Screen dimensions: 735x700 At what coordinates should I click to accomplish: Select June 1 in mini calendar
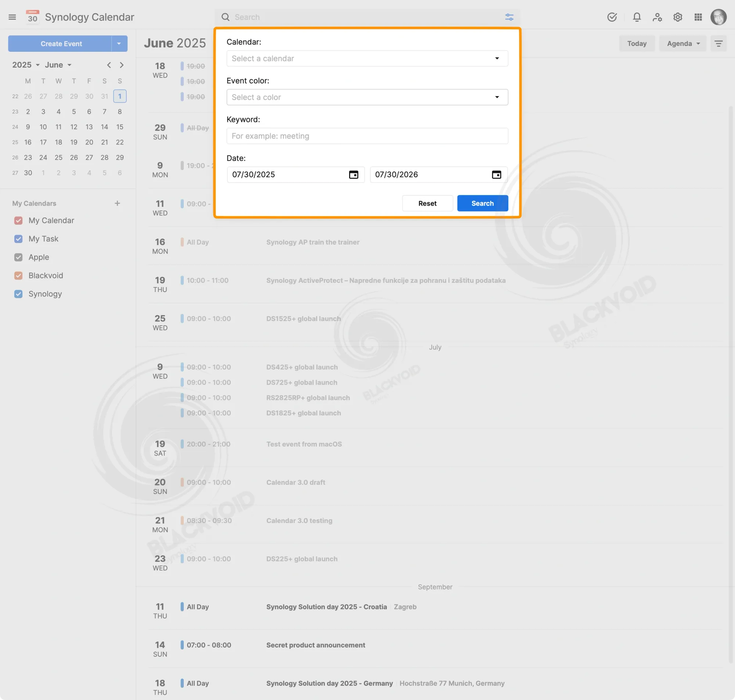pyautogui.click(x=120, y=96)
